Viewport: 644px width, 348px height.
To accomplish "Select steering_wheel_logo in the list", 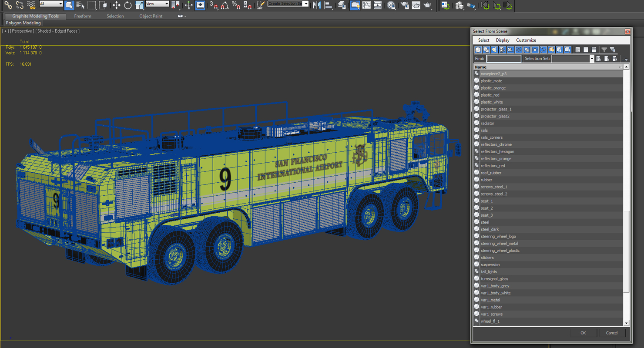I will (x=548, y=236).
